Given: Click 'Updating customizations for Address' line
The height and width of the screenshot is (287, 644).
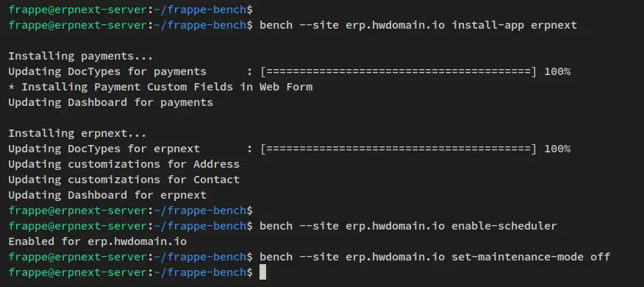Looking at the screenshot, I should coord(124,164).
